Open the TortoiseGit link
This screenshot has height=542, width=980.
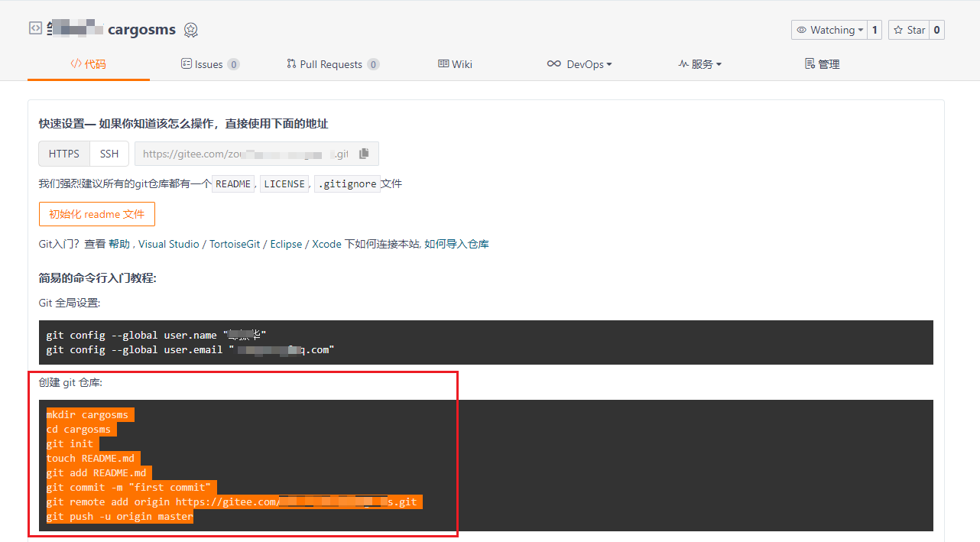tap(235, 244)
